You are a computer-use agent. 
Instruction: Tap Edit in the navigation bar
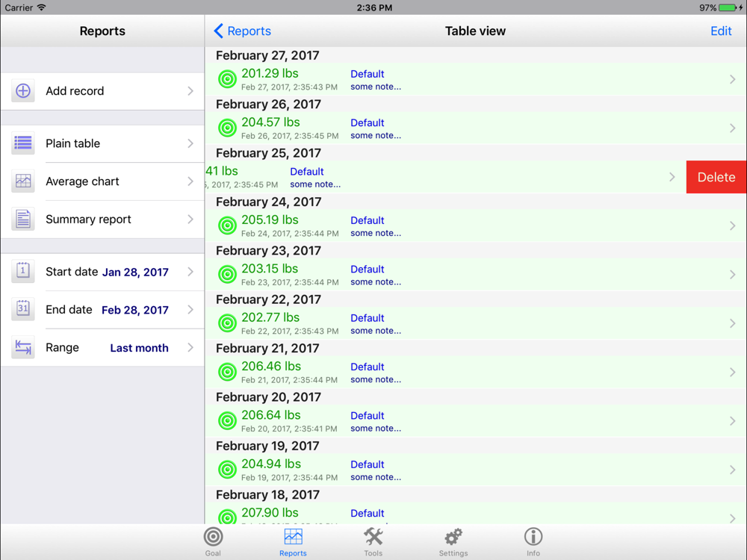[721, 31]
